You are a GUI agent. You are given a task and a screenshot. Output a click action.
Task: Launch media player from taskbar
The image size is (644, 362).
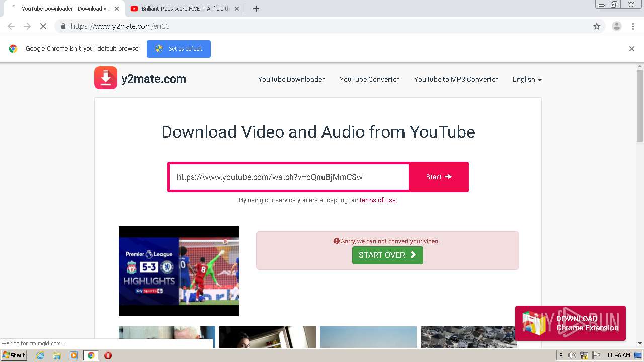(74, 355)
